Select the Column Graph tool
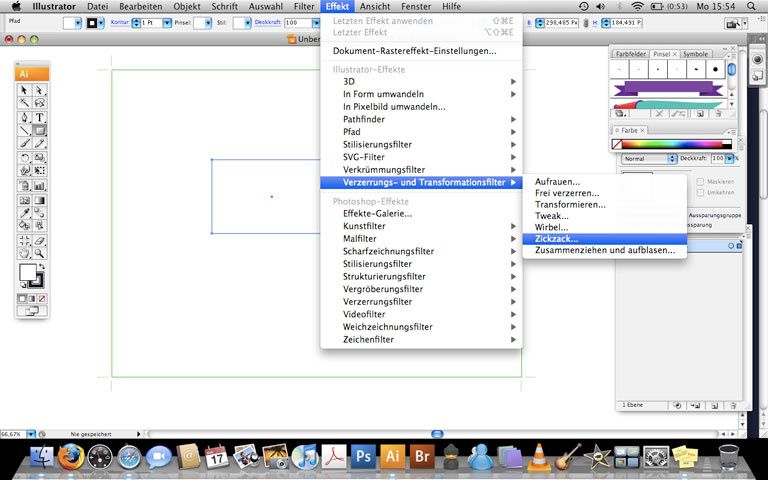768x480 pixels. point(39,186)
